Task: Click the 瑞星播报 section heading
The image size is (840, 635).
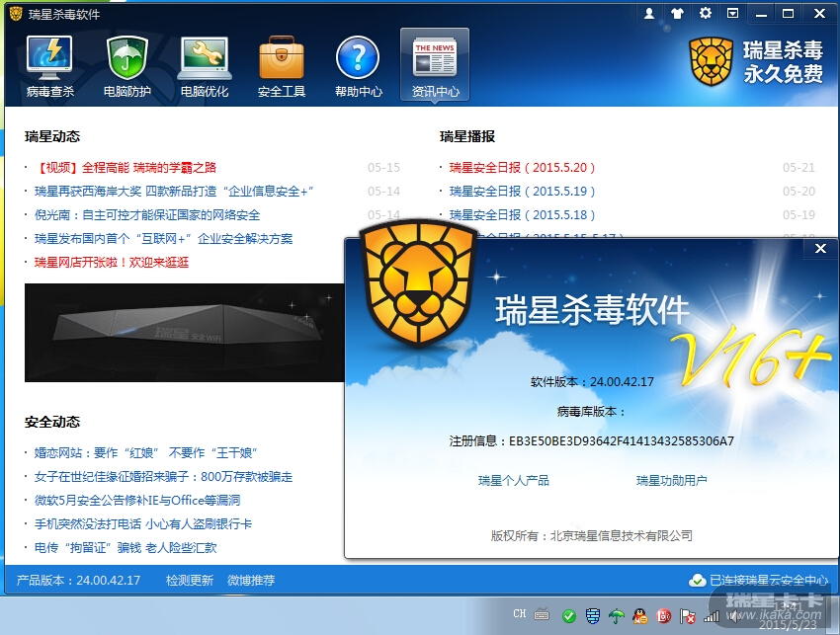Action: pyautogui.click(x=467, y=136)
